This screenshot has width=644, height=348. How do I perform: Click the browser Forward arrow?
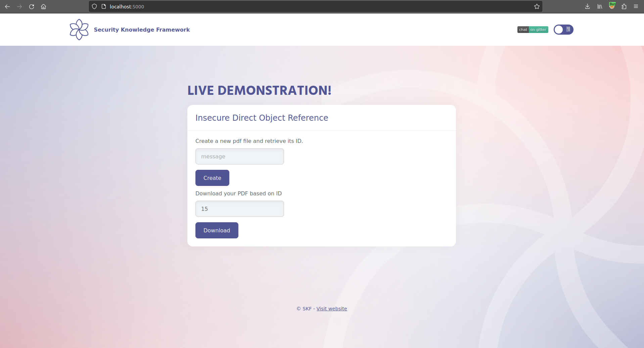pos(19,6)
